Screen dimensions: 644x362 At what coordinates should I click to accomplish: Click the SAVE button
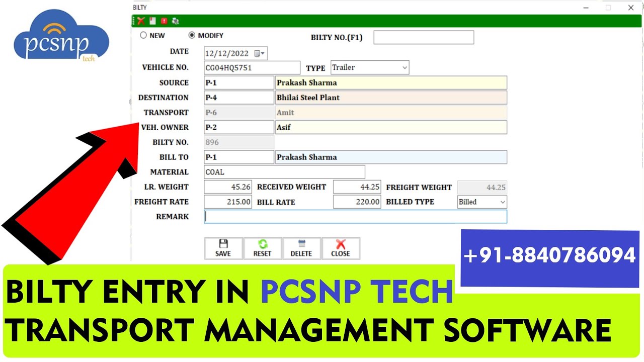[x=223, y=248]
